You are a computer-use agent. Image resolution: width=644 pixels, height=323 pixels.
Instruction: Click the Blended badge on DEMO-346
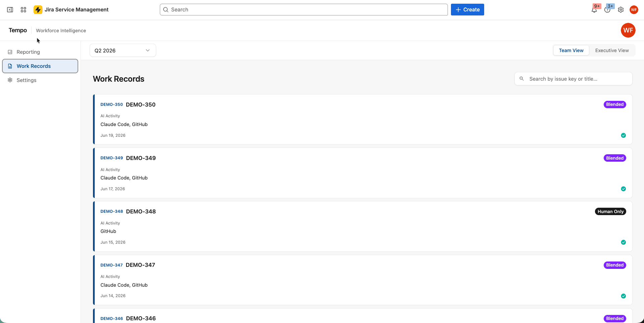[x=615, y=319]
